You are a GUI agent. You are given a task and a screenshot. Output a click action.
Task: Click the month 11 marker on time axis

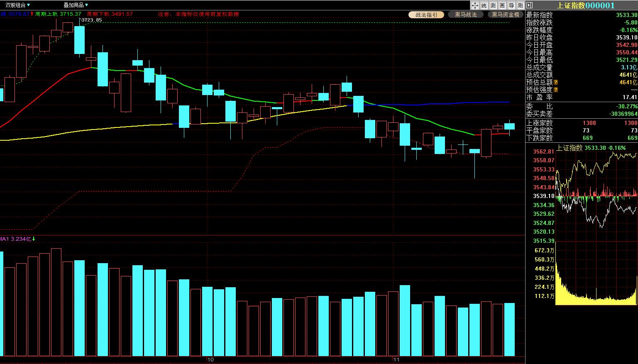pos(396,359)
